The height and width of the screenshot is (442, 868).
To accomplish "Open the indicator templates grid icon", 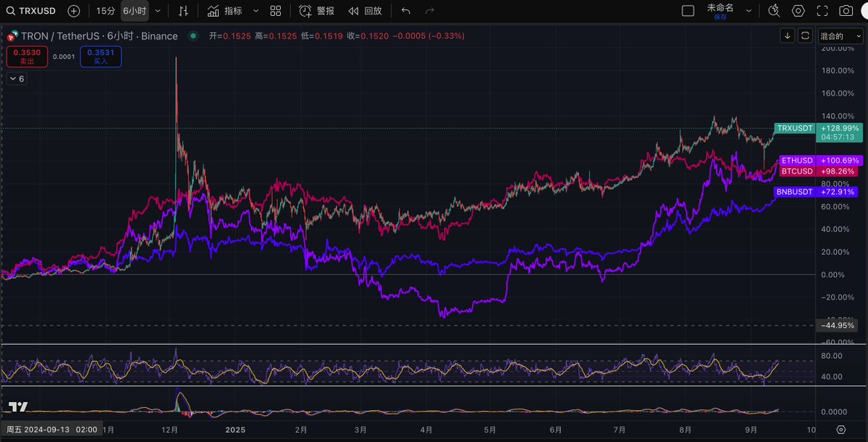I will click(276, 11).
